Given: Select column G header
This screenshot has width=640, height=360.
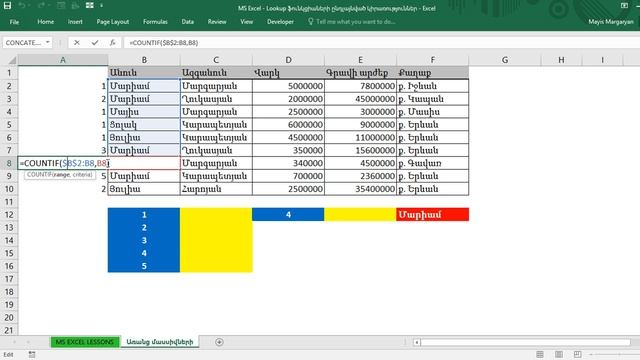Looking at the screenshot, I should (x=505, y=60).
